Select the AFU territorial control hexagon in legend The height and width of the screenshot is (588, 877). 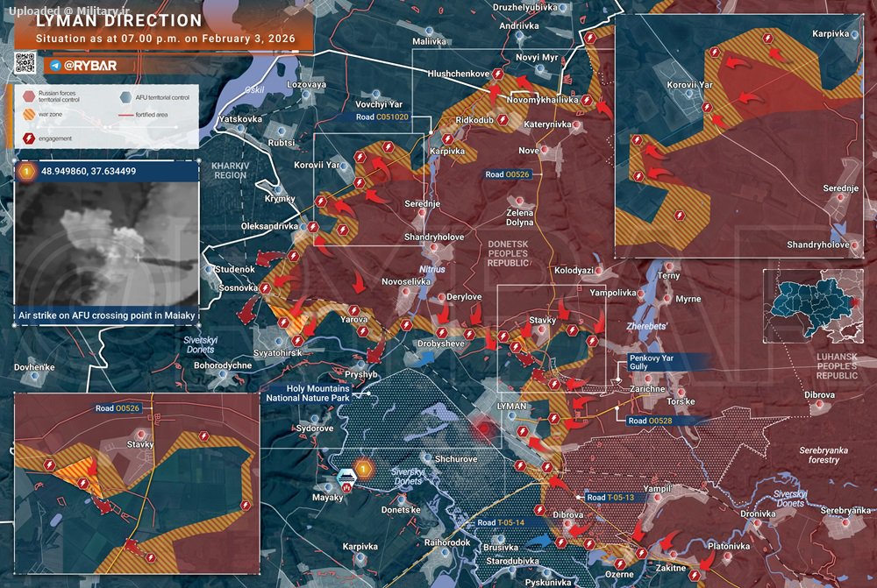[x=125, y=97]
